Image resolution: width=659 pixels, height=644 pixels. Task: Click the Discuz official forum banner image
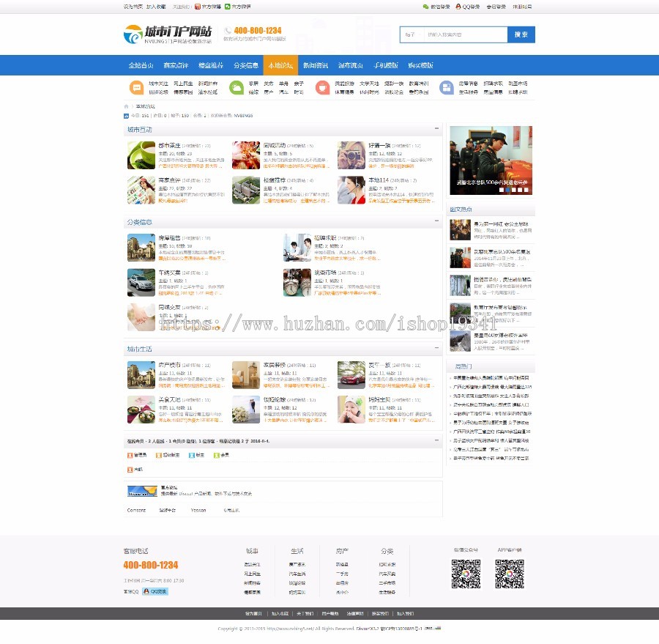(142, 491)
